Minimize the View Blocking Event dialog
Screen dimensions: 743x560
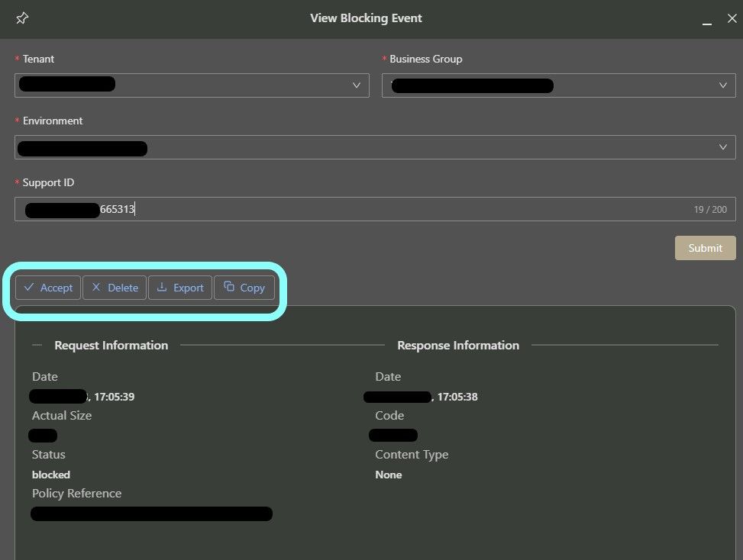(708, 20)
